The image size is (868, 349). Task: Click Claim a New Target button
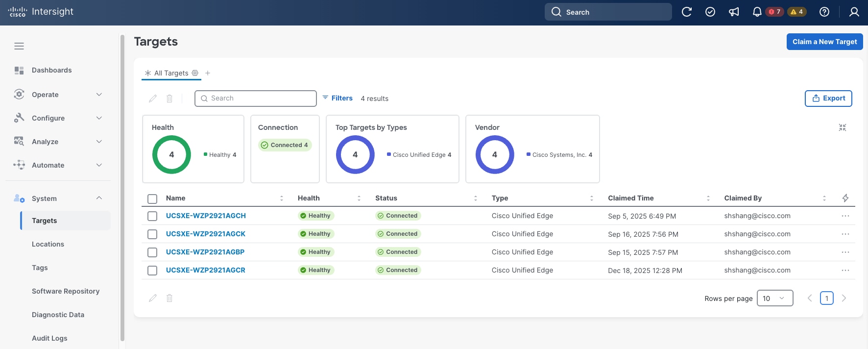coord(825,42)
